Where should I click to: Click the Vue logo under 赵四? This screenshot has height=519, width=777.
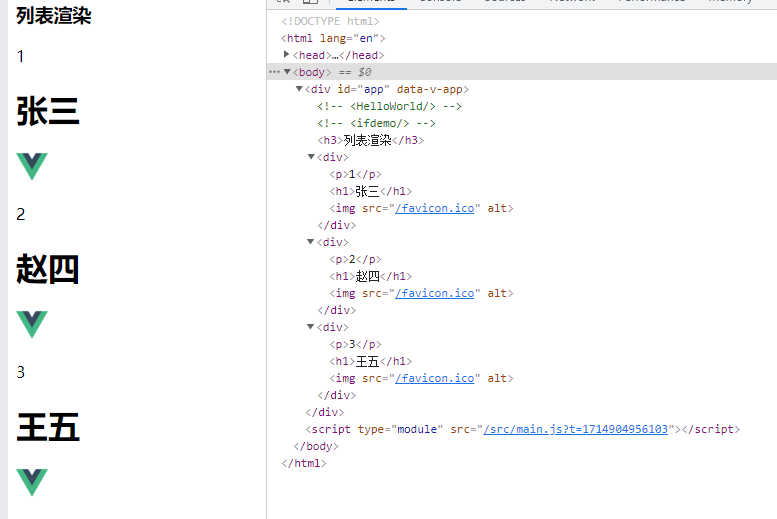32,324
